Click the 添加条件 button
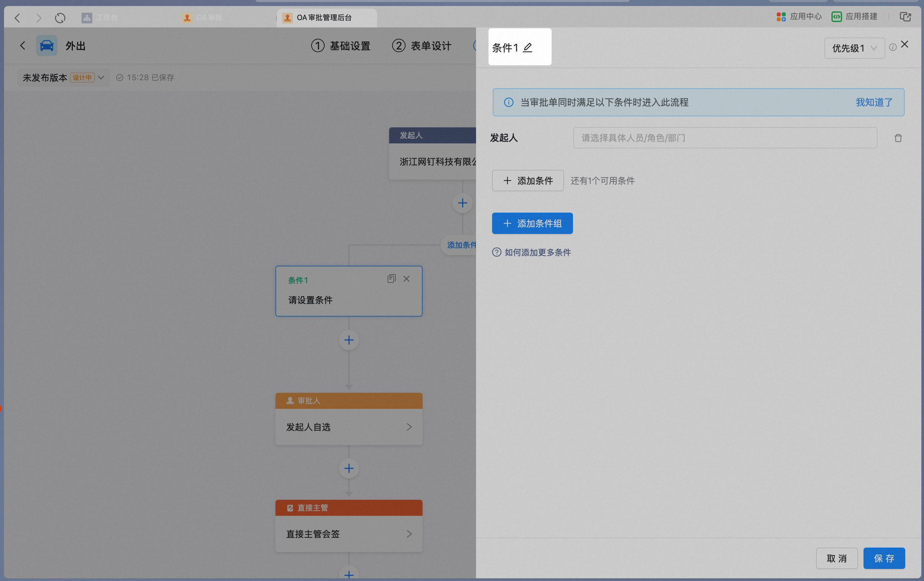Viewport: 924px width, 581px height. (528, 181)
